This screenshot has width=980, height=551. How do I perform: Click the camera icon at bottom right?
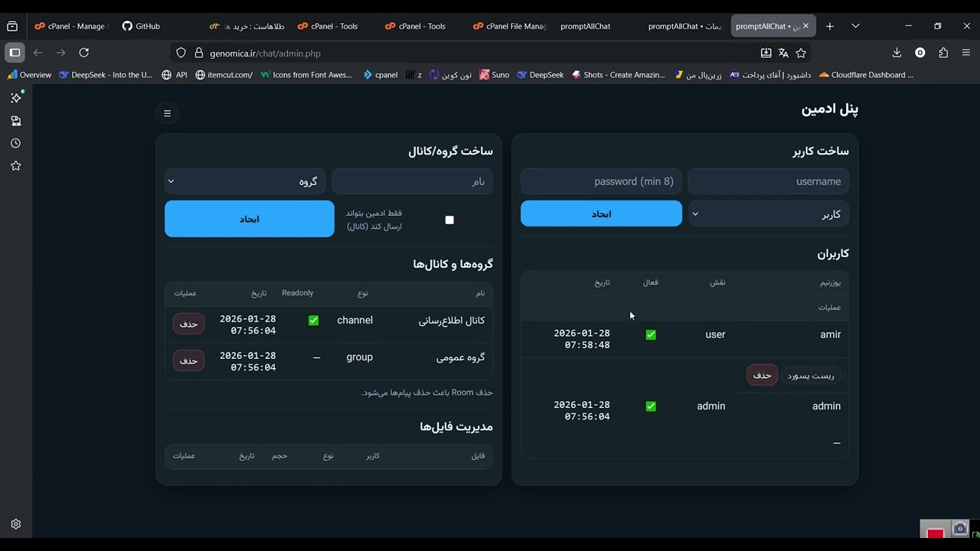pyautogui.click(x=959, y=529)
